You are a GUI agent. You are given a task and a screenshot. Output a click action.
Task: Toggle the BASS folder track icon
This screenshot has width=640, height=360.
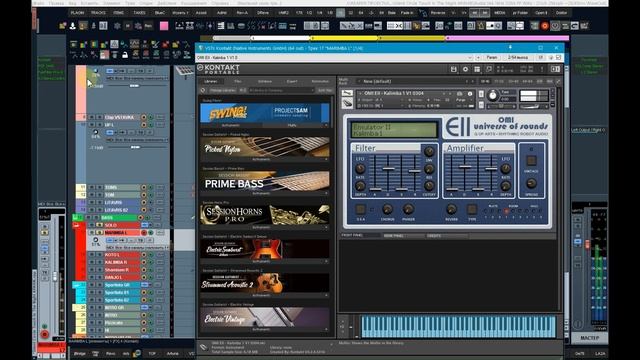[76, 218]
